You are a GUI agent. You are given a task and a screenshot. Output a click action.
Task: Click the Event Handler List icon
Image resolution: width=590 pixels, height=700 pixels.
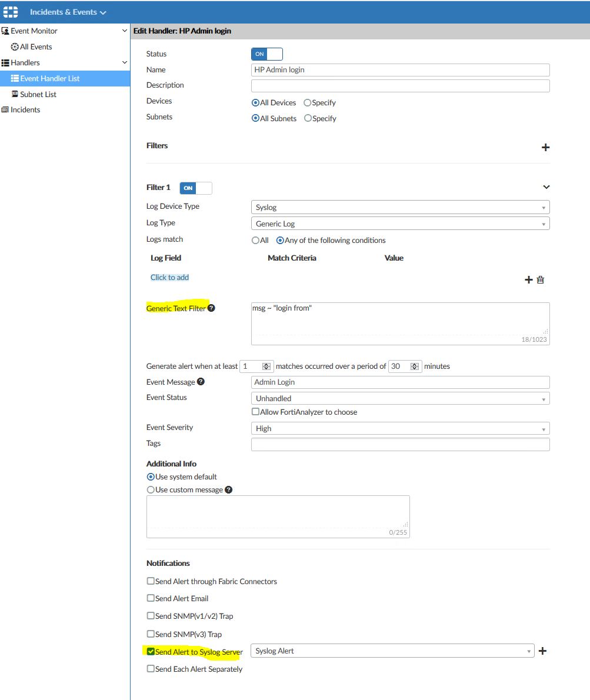(15, 79)
